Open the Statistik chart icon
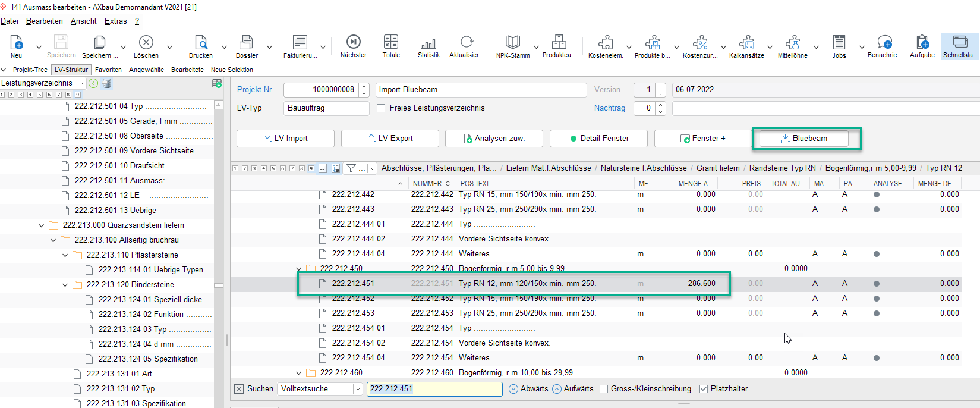Image resolution: width=980 pixels, height=408 pixels. (x=428, y=43)
